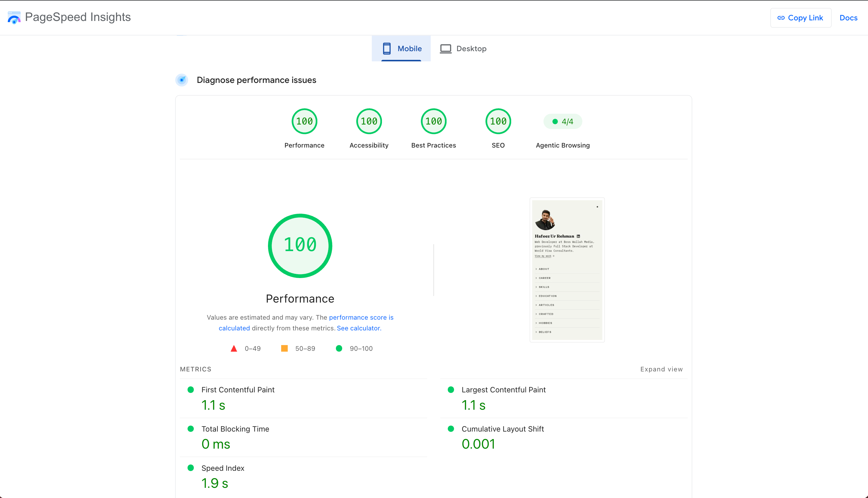Image resolution: width=868 pixels, height=498 pixels.
Task: Switch to the Mobile tab
Action: pyautogui.click(x=401, y=48)
